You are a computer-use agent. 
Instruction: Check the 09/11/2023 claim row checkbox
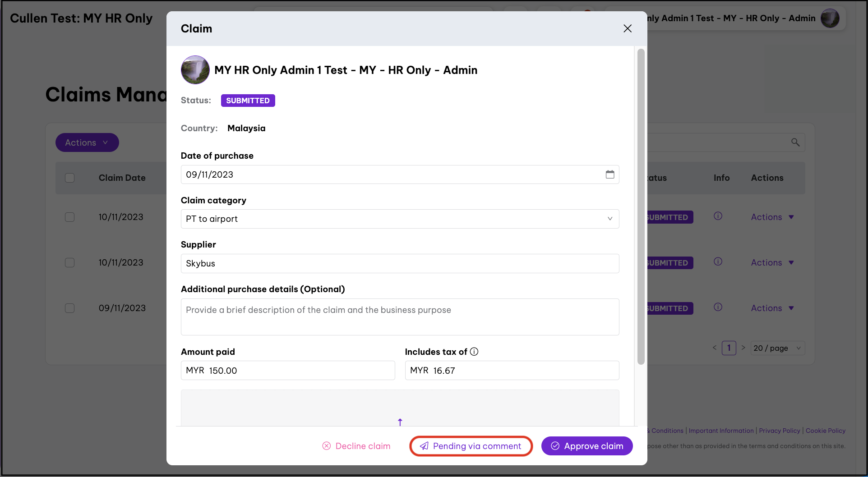click(70, 308)
